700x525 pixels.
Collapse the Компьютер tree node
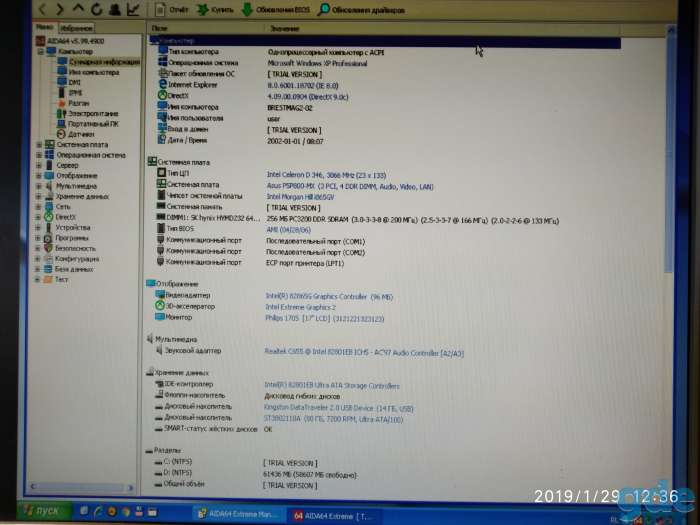[x=41, y=51]
